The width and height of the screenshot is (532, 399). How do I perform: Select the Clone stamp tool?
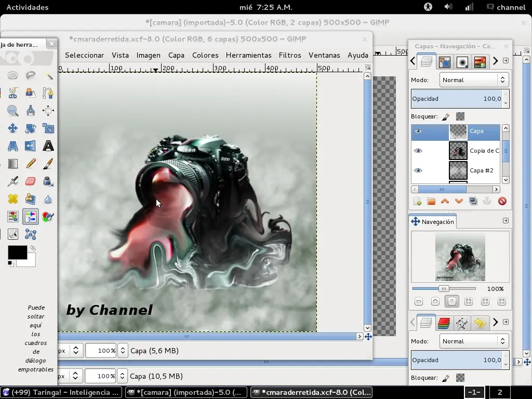tap(31, 199)
